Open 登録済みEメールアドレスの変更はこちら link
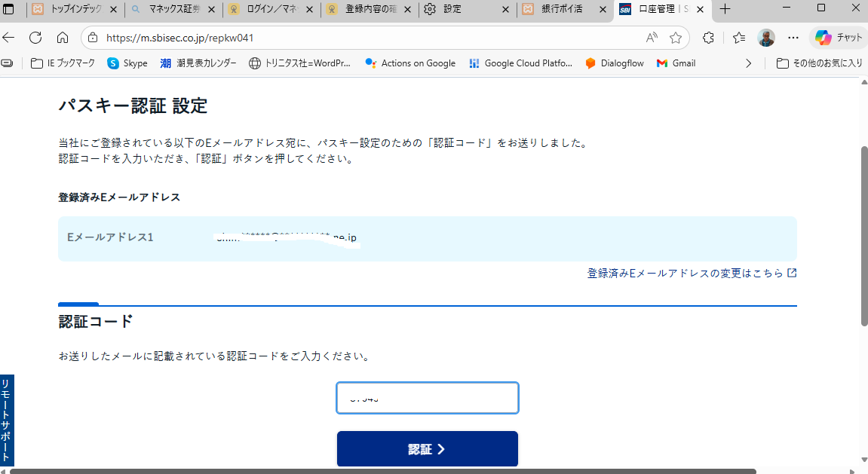The image size is (868, 474). pos(685,274)
